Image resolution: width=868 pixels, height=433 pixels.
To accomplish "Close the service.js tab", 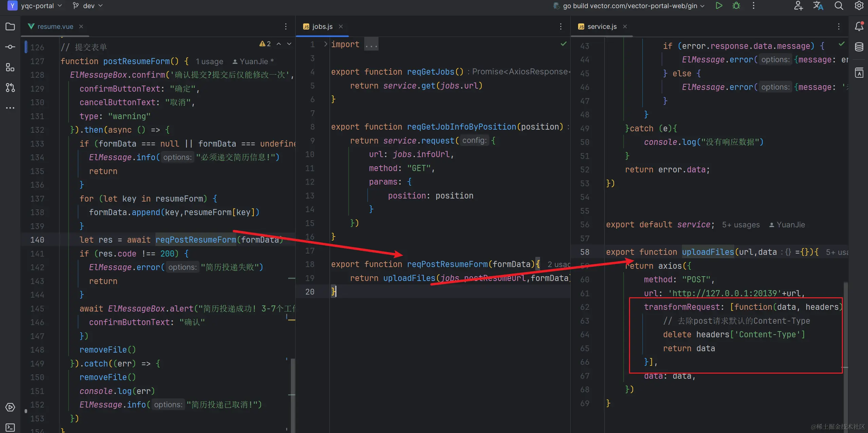I will [x=625, y=26].
